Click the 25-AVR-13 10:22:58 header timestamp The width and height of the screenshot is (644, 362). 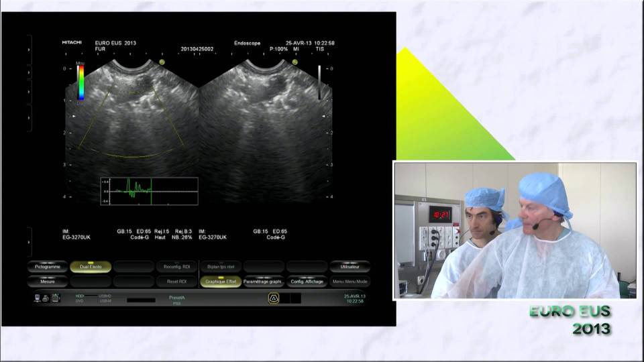click(310, 43)
